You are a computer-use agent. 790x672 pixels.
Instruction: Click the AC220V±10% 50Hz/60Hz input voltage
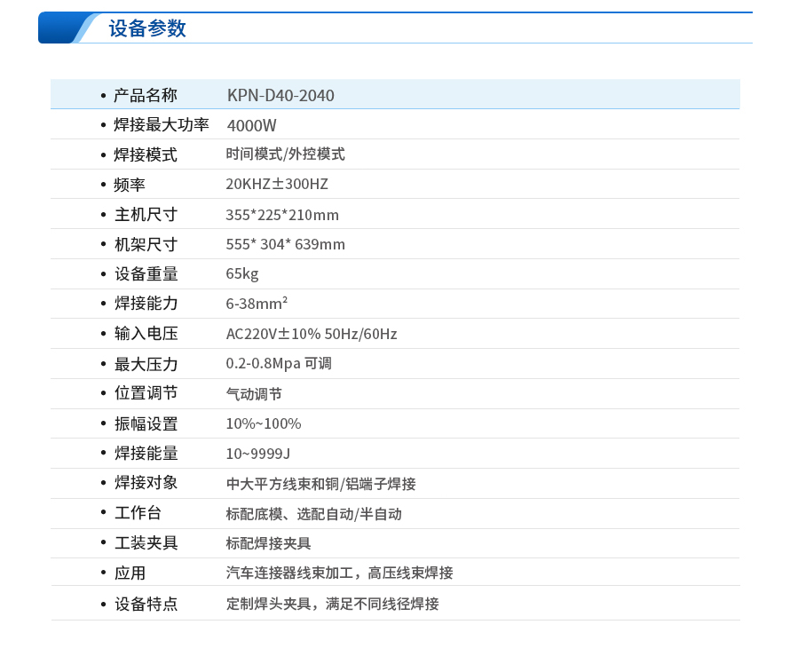tap(312, 334)
